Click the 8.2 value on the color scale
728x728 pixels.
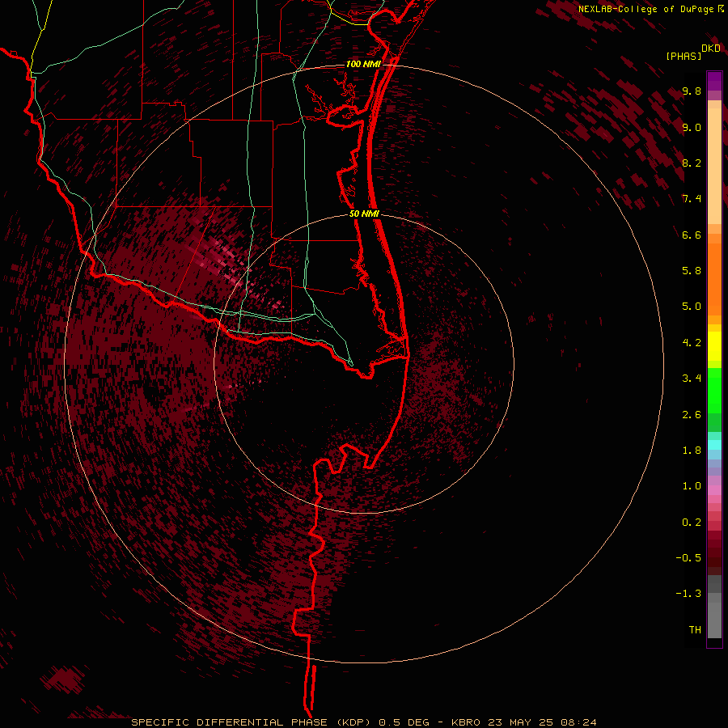point(692,163)
